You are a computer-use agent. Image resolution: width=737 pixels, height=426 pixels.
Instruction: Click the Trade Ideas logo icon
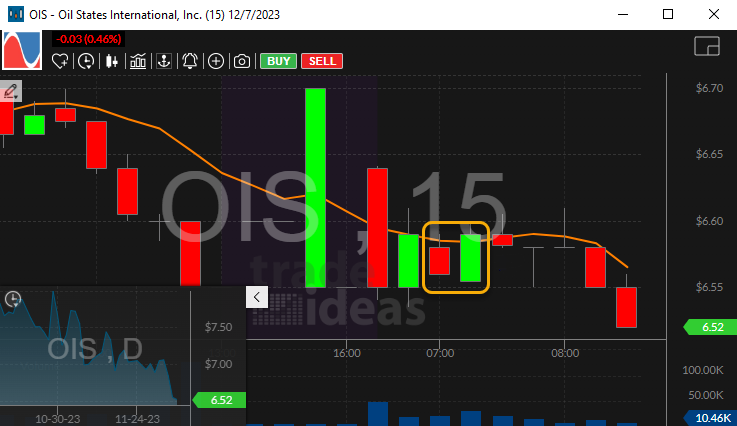(22, 50)
